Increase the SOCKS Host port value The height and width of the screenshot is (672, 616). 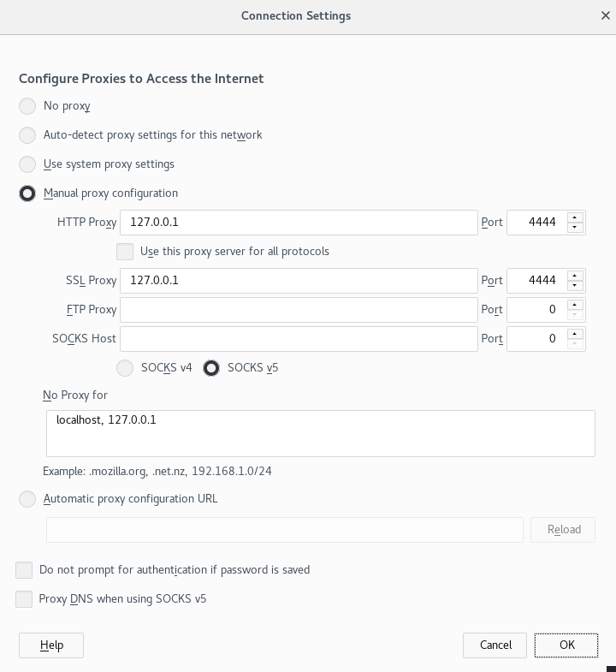click(x=575, y=334)
